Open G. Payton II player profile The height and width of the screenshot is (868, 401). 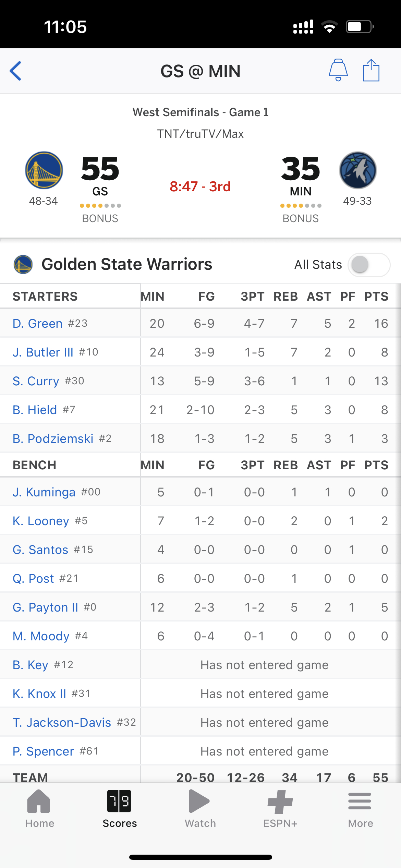(x=45, y=607)
